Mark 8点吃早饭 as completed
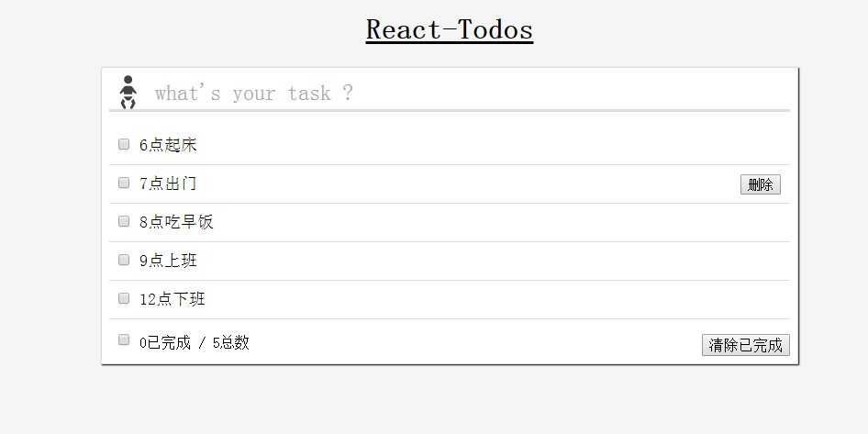Viewport: 868px width, 434px height. point(124,221)
